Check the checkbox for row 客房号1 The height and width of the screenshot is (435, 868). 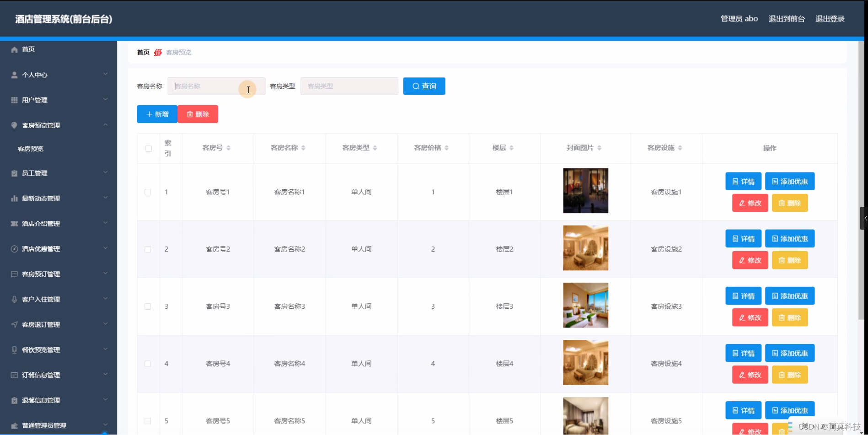(148, 192)
